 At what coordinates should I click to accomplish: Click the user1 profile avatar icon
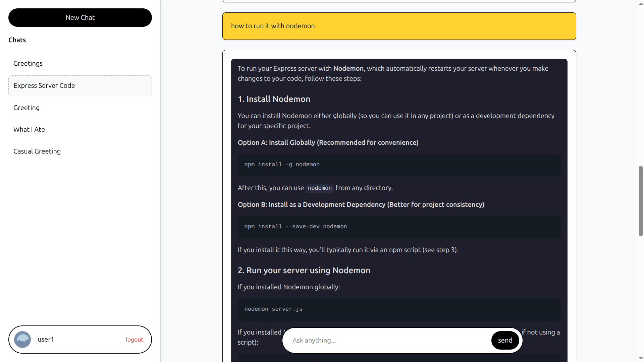click(x=22, y=339)
